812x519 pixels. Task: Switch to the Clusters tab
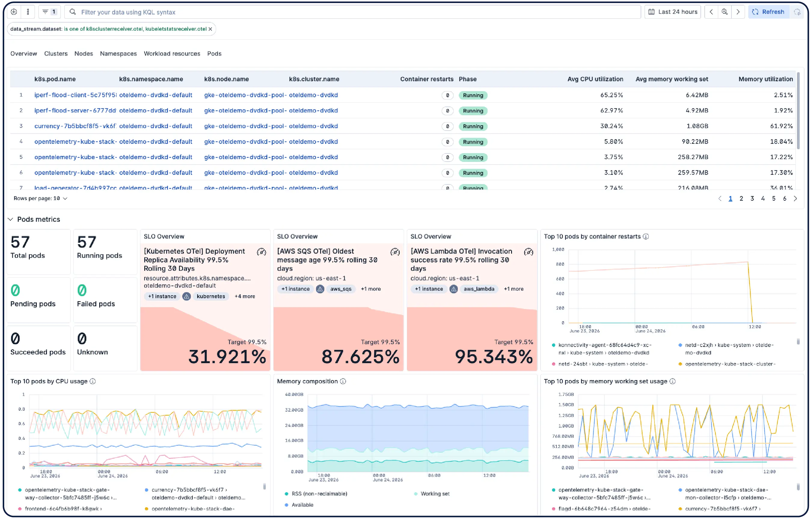coord(56,54)
